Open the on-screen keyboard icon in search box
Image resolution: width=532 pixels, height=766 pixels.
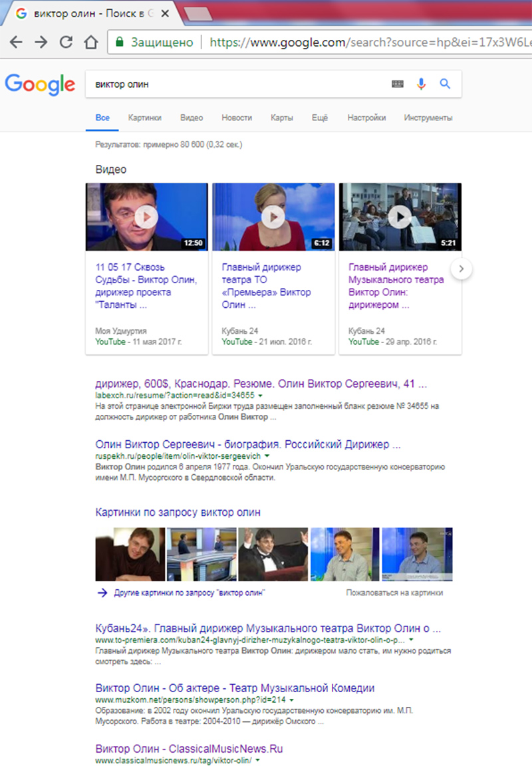click(398, 84)
